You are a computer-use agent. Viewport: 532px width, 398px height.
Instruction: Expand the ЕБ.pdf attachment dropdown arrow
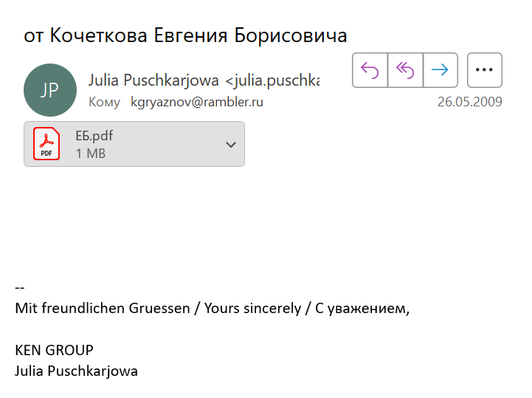(231, 144)
